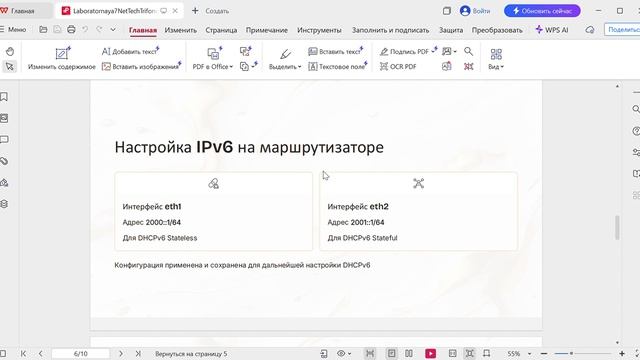Open Заполнить и подписать tab
Image resolution: width=640 pixels, height=360 pixels.
point(391,30)
